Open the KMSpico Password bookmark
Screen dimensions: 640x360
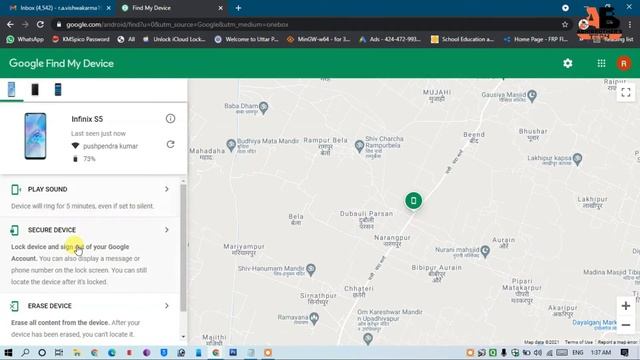tap(81, 39)
